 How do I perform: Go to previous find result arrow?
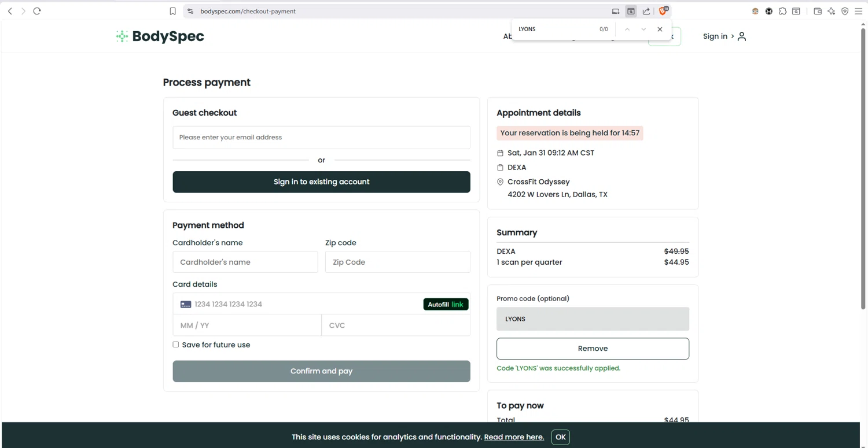tap(627, 29)
